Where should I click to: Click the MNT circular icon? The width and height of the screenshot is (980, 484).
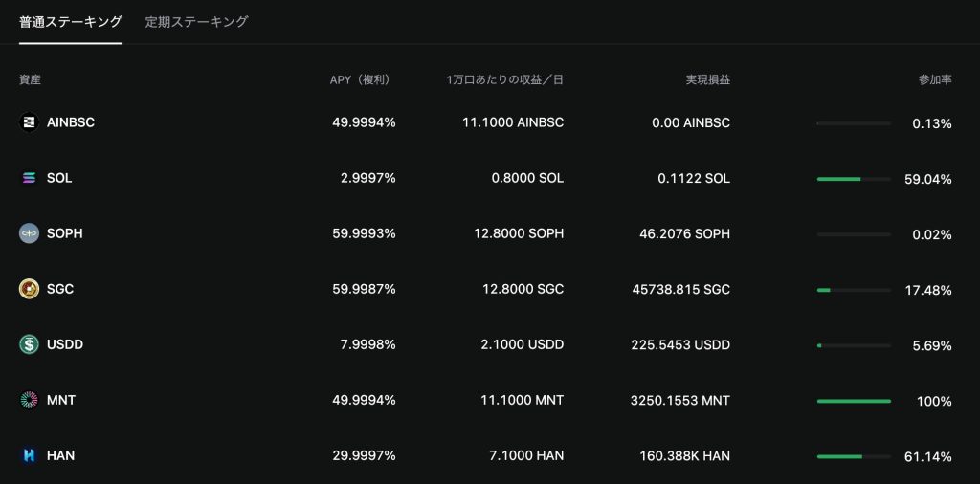pos(30,400)
